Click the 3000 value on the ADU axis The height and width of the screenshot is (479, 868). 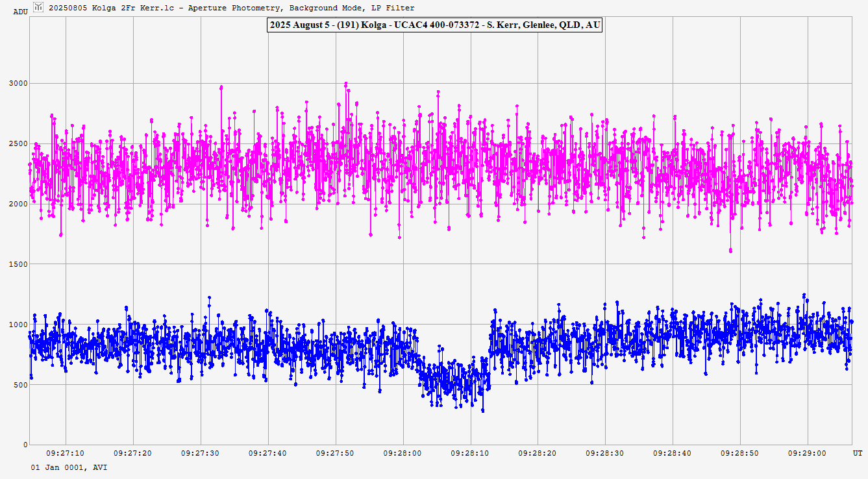pyautogui.click(x=18, y=83)
